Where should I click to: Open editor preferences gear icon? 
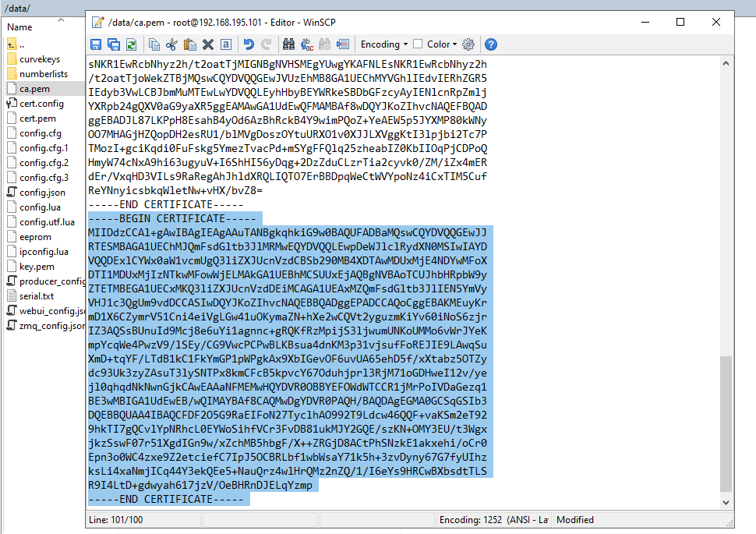pos(468,45)
